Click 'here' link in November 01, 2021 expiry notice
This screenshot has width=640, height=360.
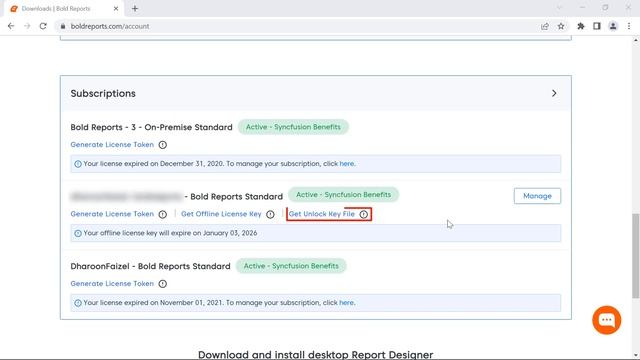(x=346, y=303)
